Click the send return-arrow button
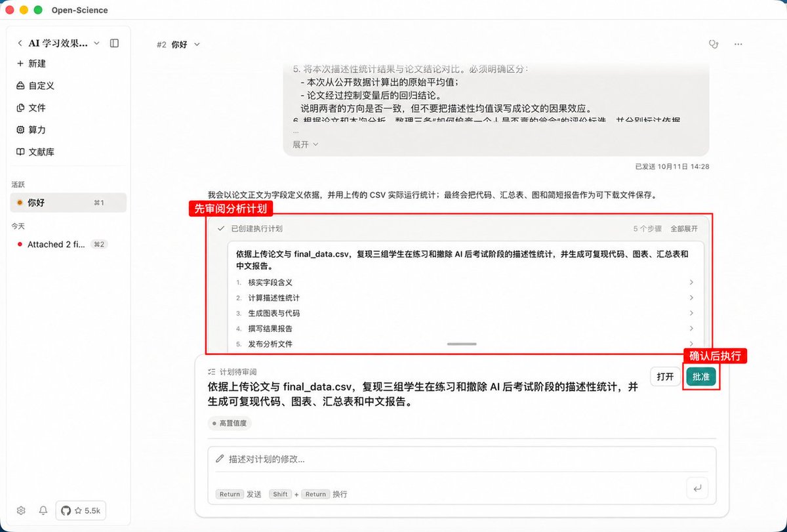 coord(697,488)
